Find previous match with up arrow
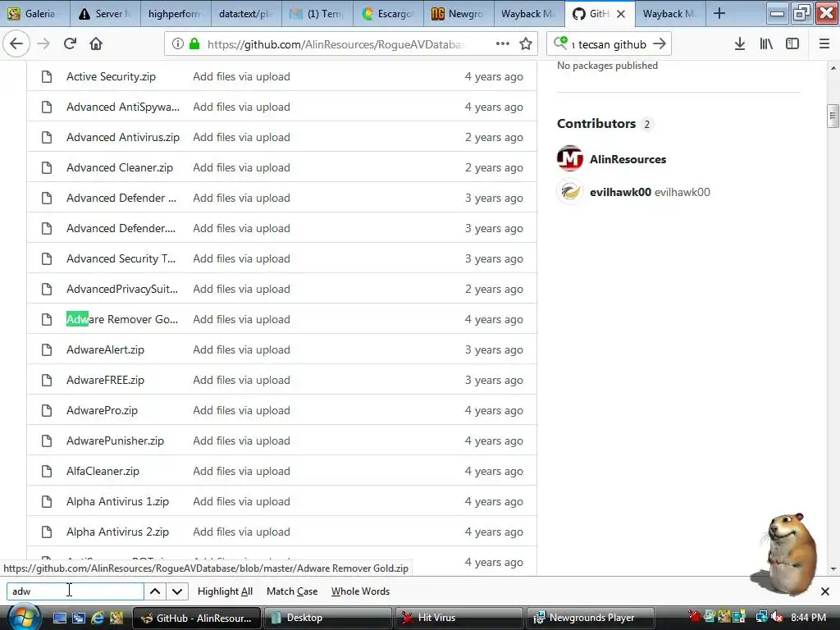The image size is (840, 630). [155, 591]
